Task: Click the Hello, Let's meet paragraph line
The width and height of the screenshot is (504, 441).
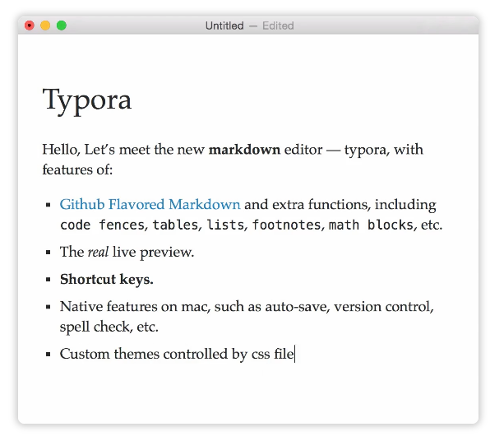Action: coord(233,150)
